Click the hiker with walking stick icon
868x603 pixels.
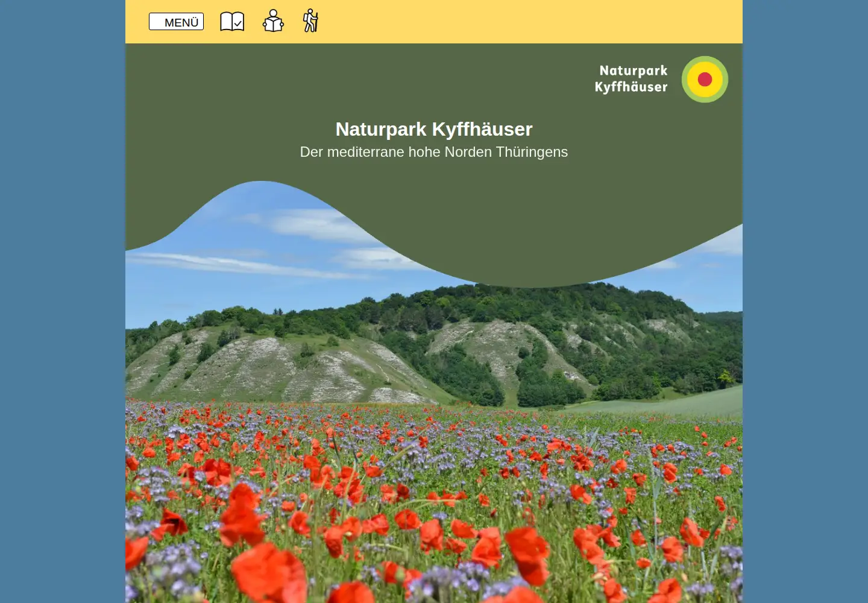(x=310, y=21)
